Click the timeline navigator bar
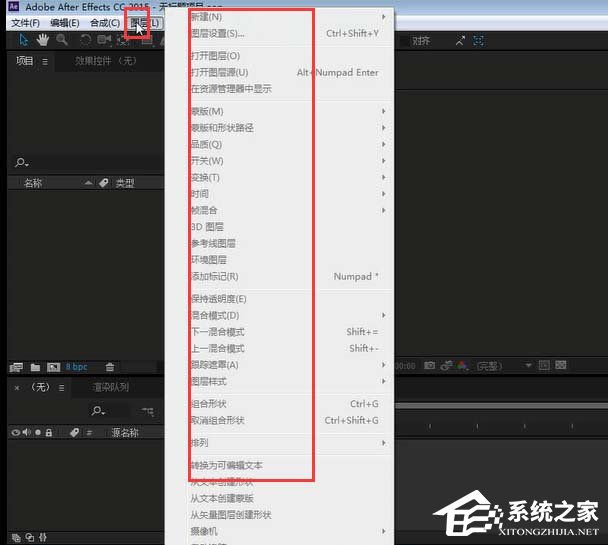 click(x=501, y=405)
